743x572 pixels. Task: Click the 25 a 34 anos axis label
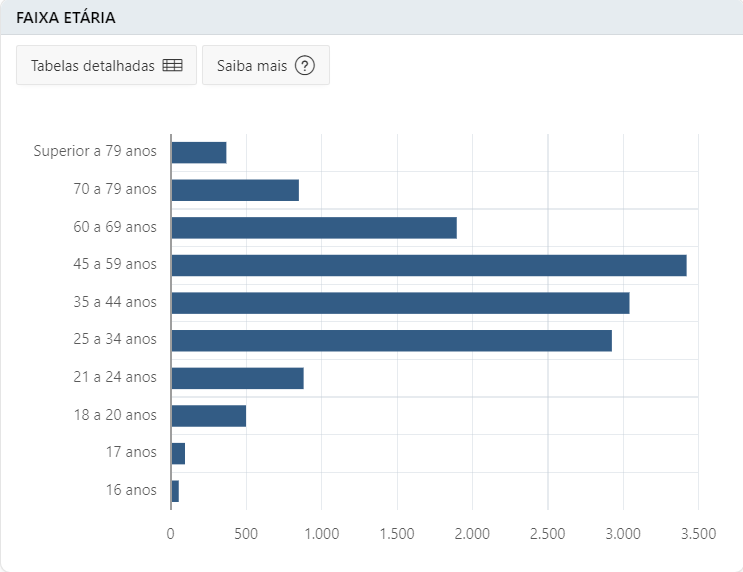tap(115, 339)
